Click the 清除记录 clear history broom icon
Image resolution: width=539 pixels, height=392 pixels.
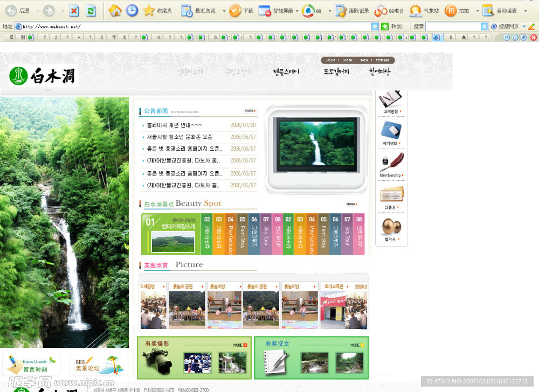(x=341, y=11)
